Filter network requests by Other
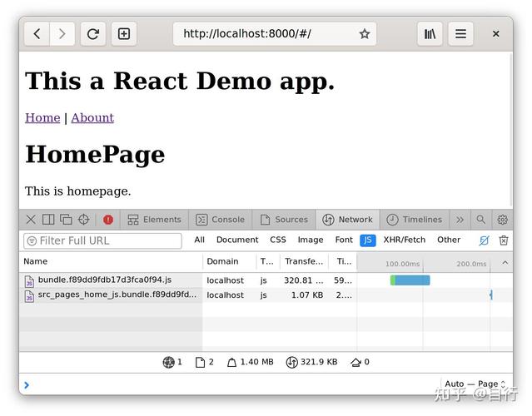The image size is (532, 416). click(449, 240)
